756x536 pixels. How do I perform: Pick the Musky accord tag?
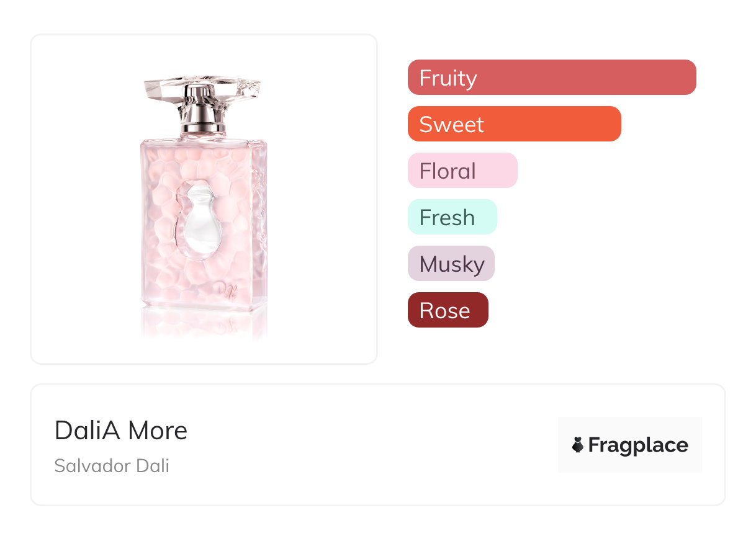click(451, 264)
